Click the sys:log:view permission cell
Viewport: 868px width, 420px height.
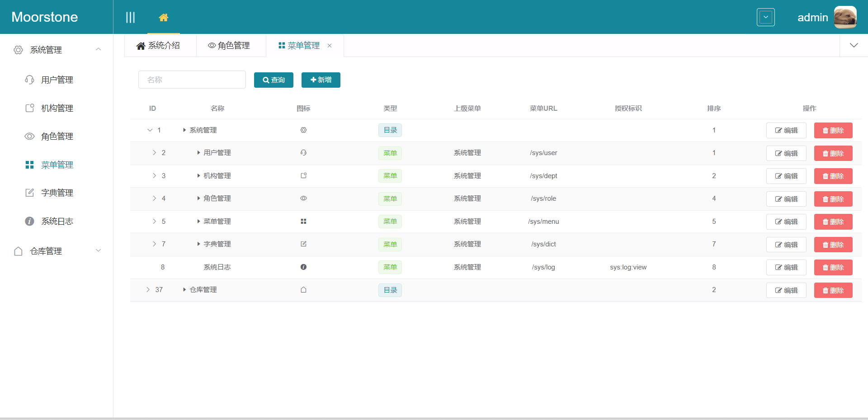click(628, 267)
